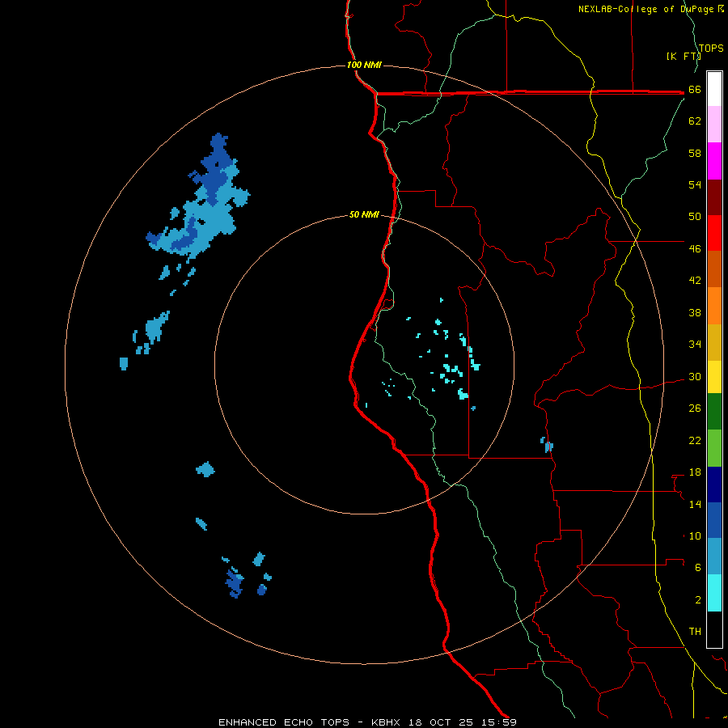Click the legend value 22
728x728 pixels.
pyautogui.click(x=695, y=440)
